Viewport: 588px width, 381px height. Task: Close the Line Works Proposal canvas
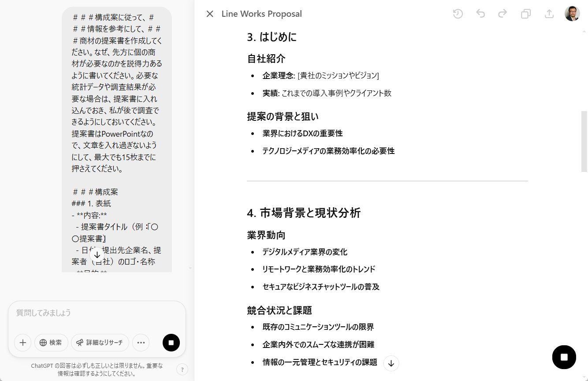210,14
